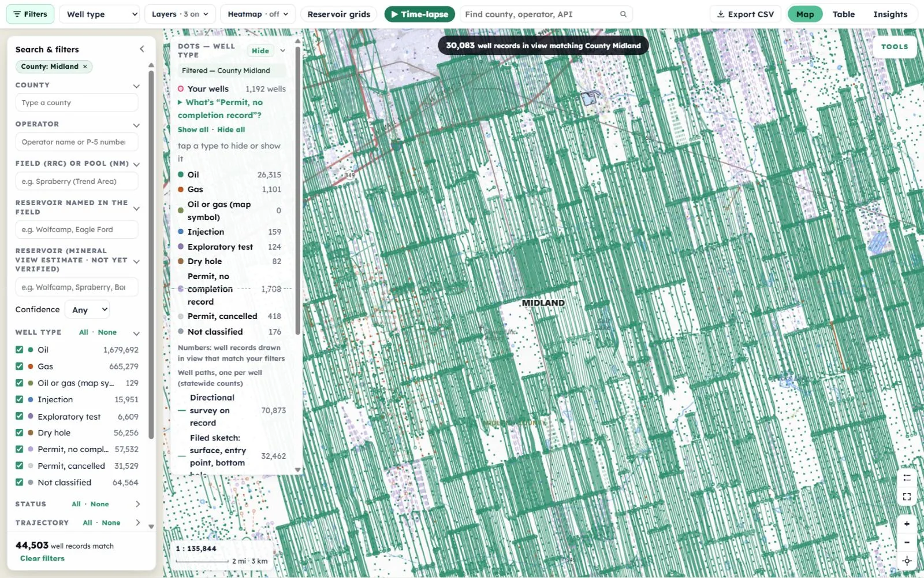Viewport: 924px width, 578px height.
Task: Open the Filters panel button
Action: pos(30,14)
